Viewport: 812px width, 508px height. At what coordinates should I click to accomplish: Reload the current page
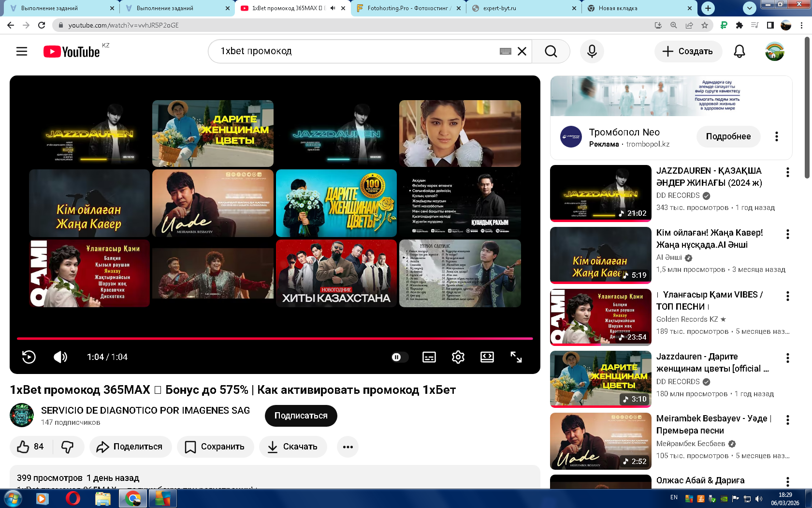pyautogui.click(x=42, y=25)
